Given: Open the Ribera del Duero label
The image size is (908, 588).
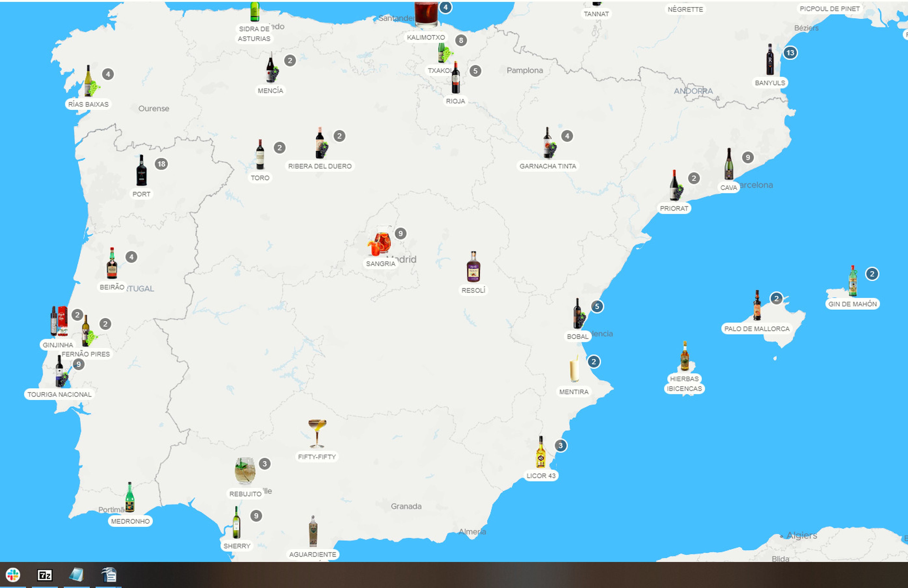Looking at the screenshot, I should [x=320, y=166].
